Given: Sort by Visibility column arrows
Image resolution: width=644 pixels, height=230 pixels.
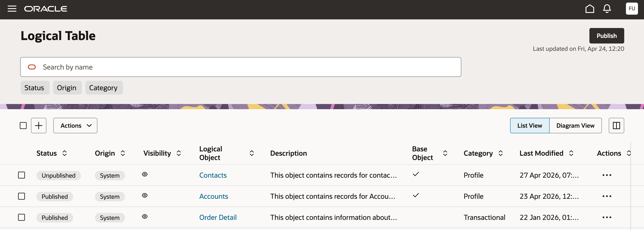Looking at the screenshot, I should point(179,153).
